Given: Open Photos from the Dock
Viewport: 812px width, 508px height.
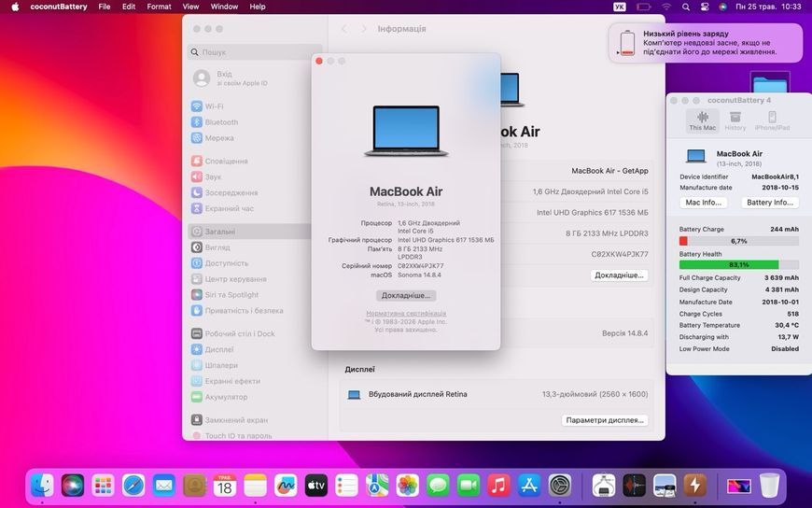Looking at the screenshot, I should pyautogui.click(x=408, y=486).
